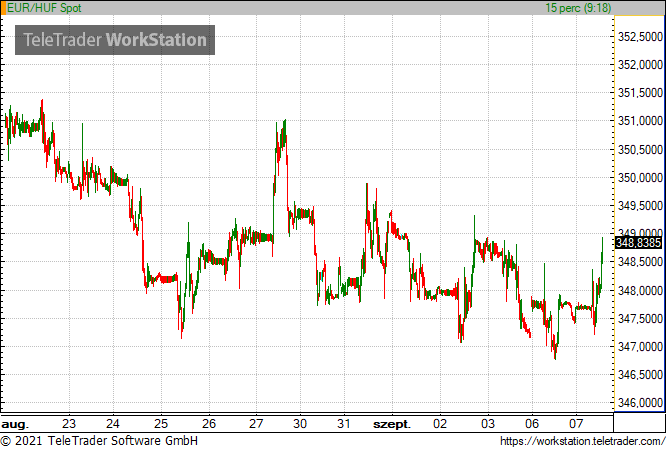Click the current price tag 348,8385

pyautogui.click(x=638, y=243)
